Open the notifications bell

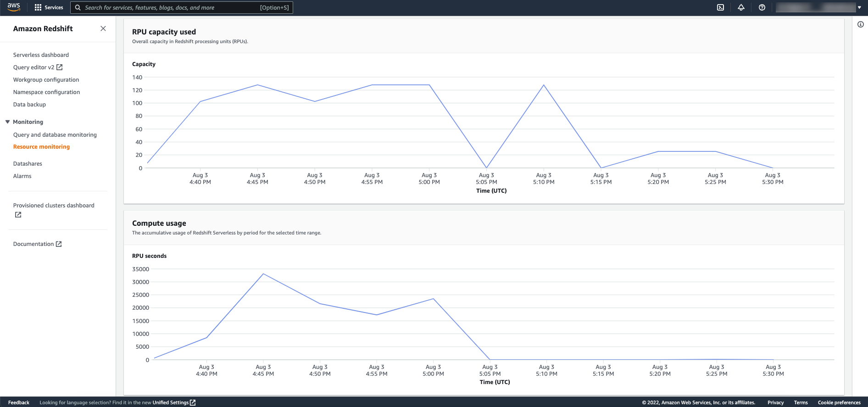pyautogui.click(x=741, y=7)
